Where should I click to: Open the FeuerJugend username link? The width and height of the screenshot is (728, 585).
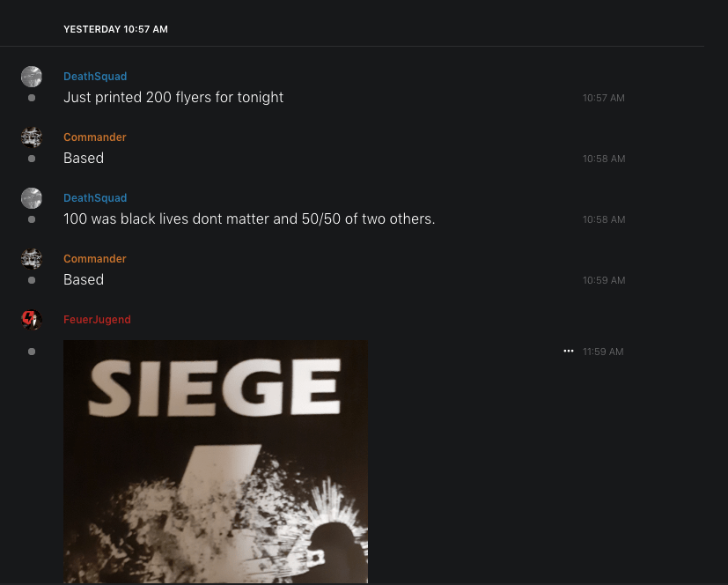(x=97, y=320)
